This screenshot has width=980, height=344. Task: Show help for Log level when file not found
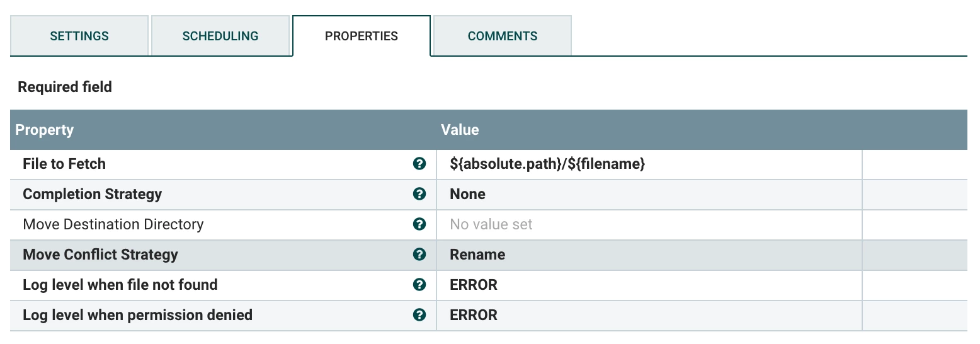coord(419,285)
